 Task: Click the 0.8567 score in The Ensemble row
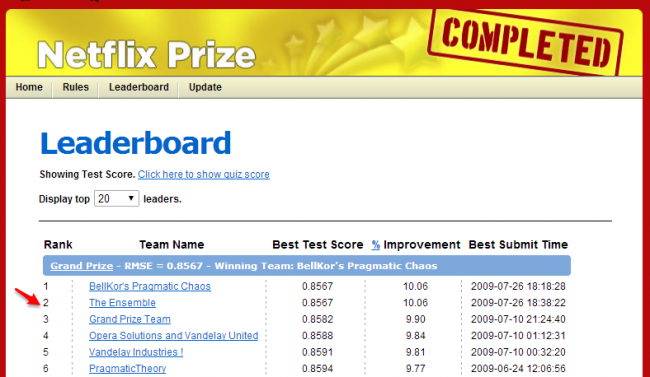[x=318, y=303]
